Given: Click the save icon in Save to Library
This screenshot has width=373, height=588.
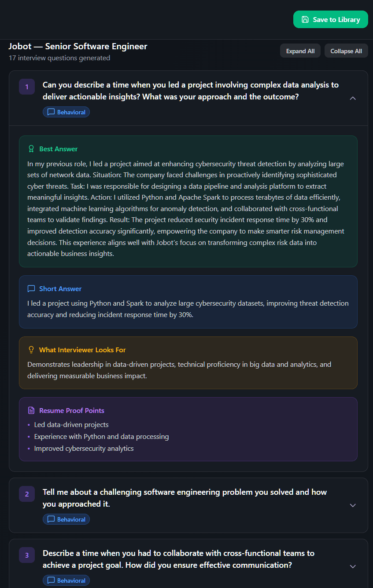Looking at the screenshot, I should (305, 19).
